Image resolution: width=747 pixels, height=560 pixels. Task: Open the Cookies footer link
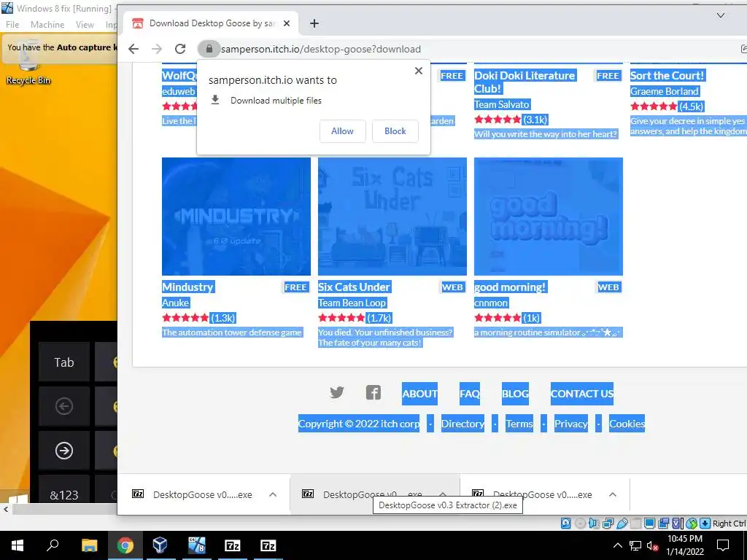pyautogui.click(x=627, y=424)
